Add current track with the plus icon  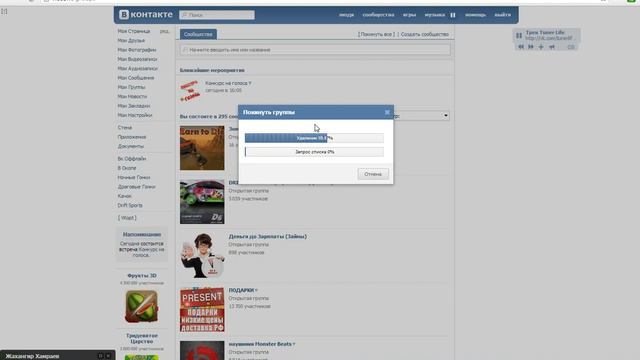click(x=541, y=47)
